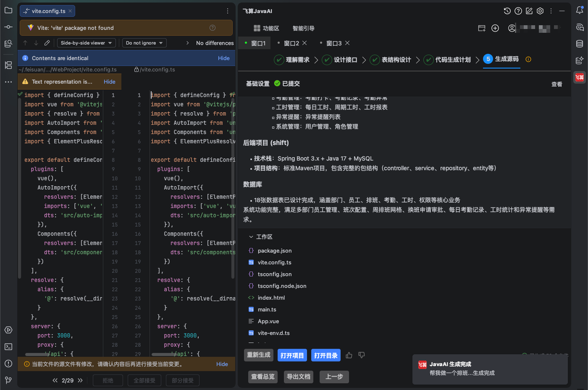
Task: Click the red 飞算 JavaAI sidebar icon
Action: point(580,77)
